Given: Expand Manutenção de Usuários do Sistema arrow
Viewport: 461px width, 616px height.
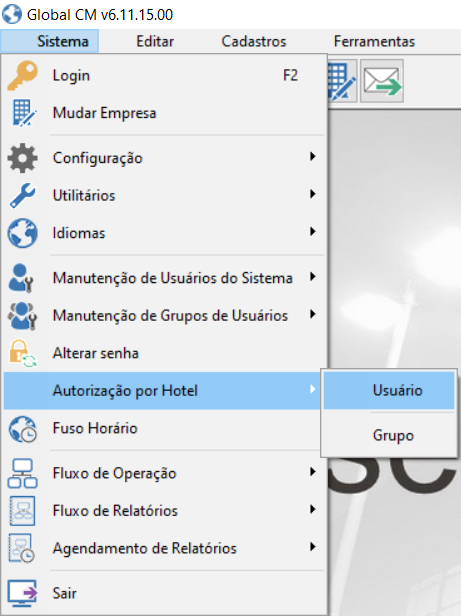Looking at the screenshot, I should [312, 277].
